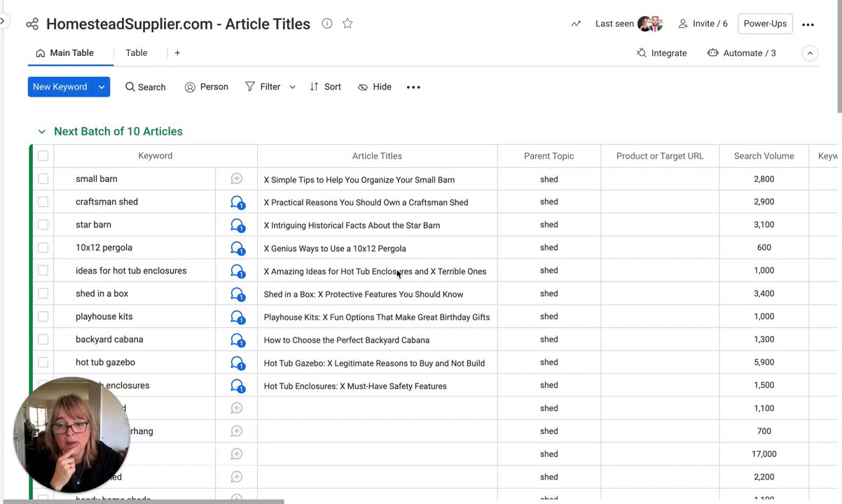Click the share icon left of board title
The image size is (842, 504).
pyautogui.click(x=32, y=24)
